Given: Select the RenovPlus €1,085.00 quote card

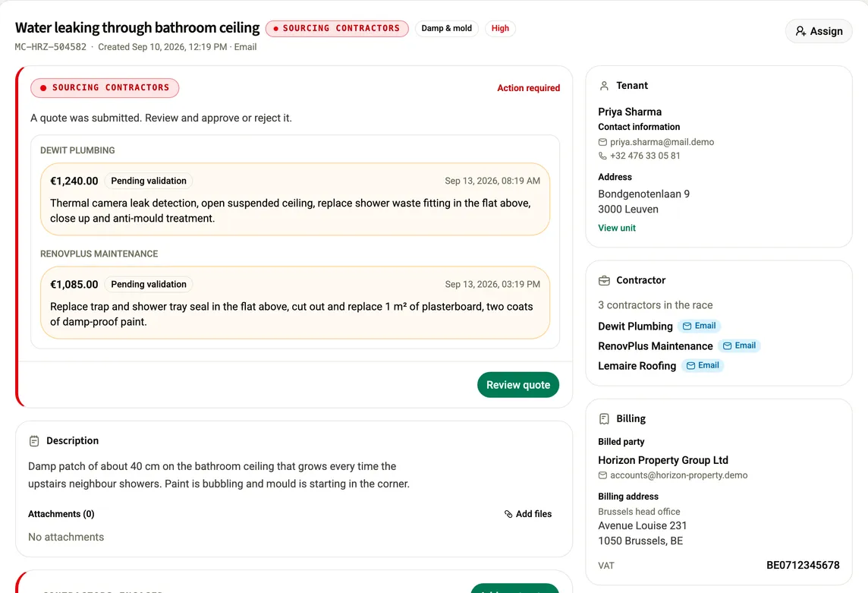Looking at the screenshot, I should point(295,303).
